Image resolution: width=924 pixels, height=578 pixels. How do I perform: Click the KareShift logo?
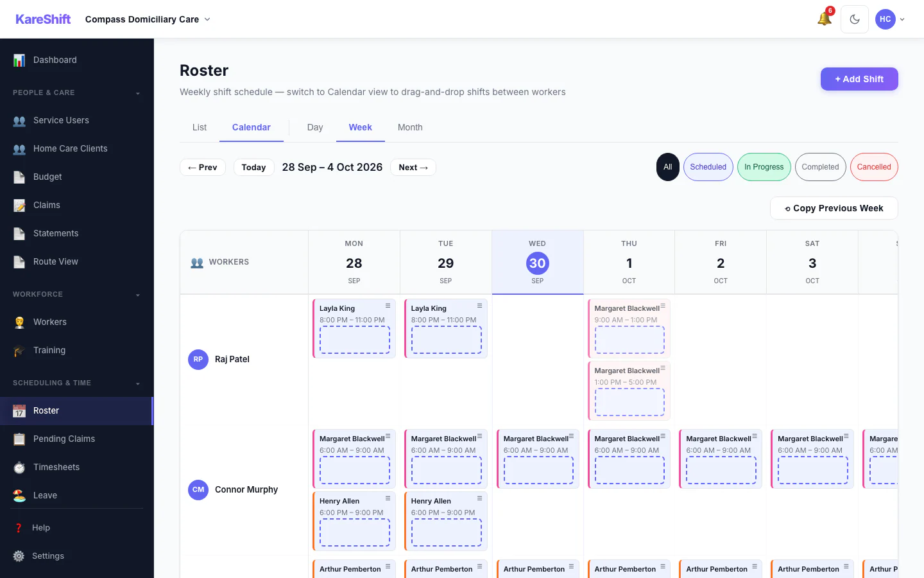pyautogui.click(x=43, y=19)
